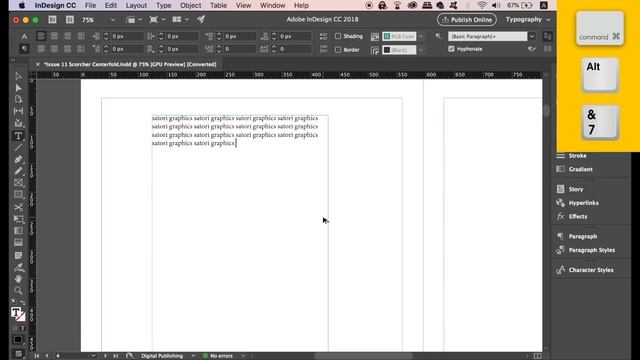Viewport: 640px width, 360px height.
Task: Click the align center paragraph icon
Action: (54, 36)
